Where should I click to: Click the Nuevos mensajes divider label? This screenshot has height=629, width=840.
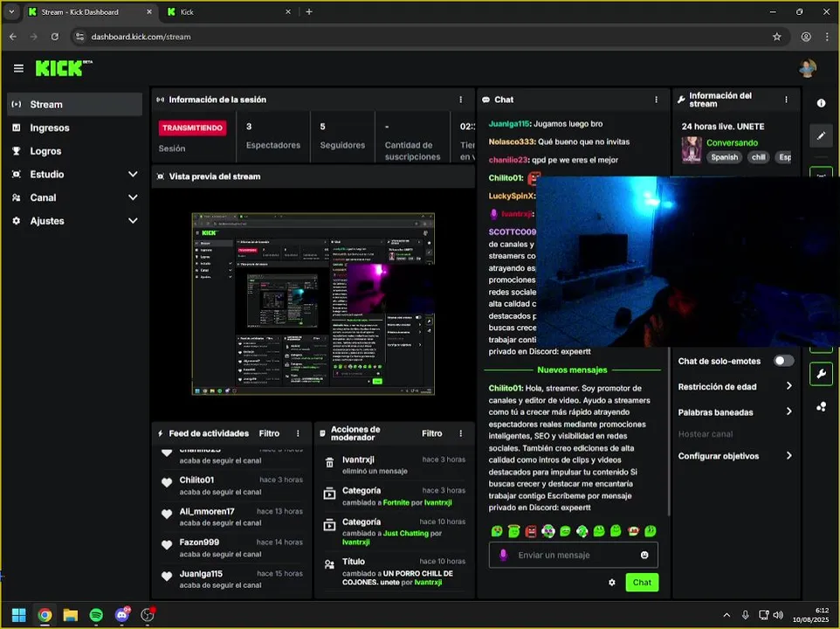coord(572,370)
